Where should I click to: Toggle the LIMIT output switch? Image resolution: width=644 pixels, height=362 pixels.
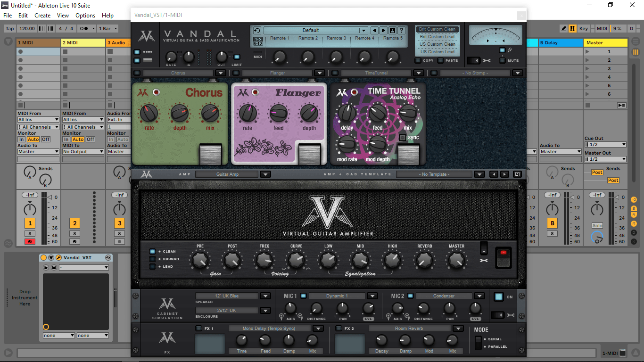[x=237, y=57]
